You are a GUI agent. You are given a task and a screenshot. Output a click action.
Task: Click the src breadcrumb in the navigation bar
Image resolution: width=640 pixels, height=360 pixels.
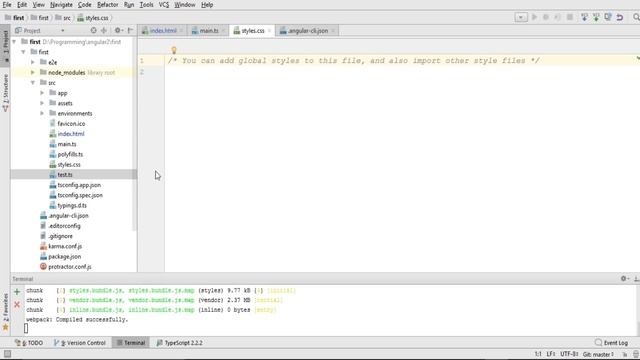point(62,18)
